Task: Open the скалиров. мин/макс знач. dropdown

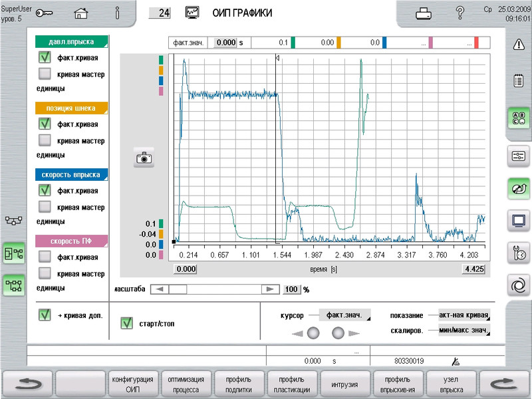Action: tap(464, 330)
